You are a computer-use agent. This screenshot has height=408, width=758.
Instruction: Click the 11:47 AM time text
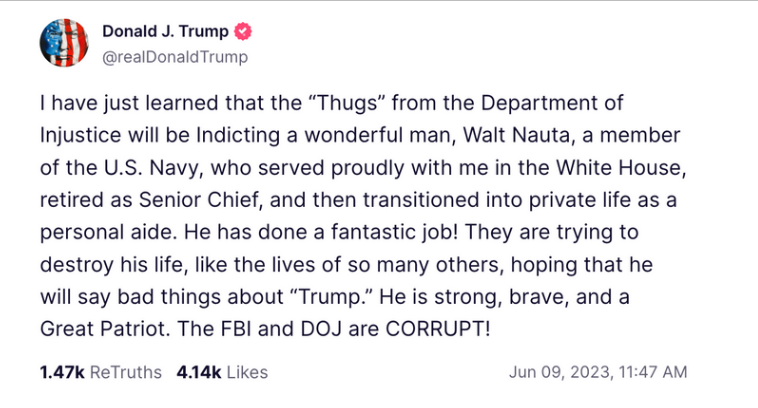(x=653, y=372)
